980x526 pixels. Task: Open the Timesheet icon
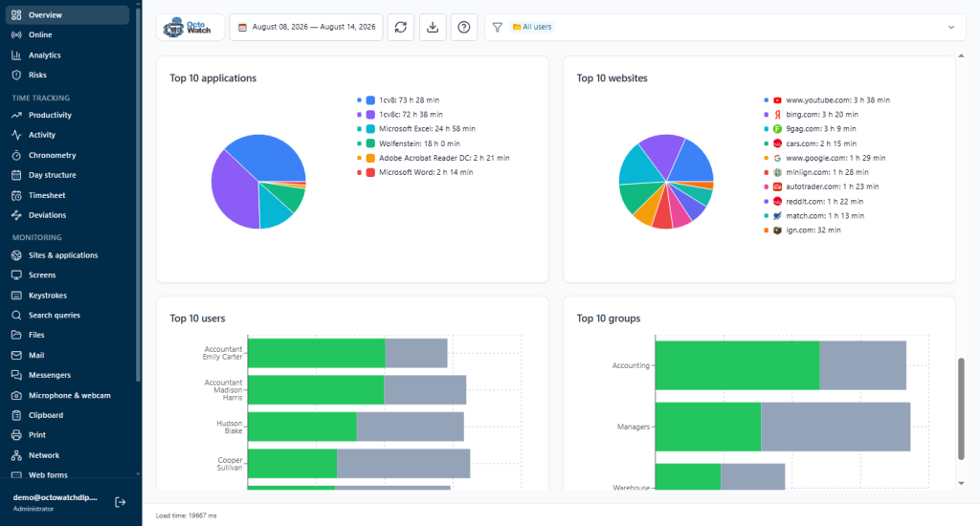(x=16, y=195)
